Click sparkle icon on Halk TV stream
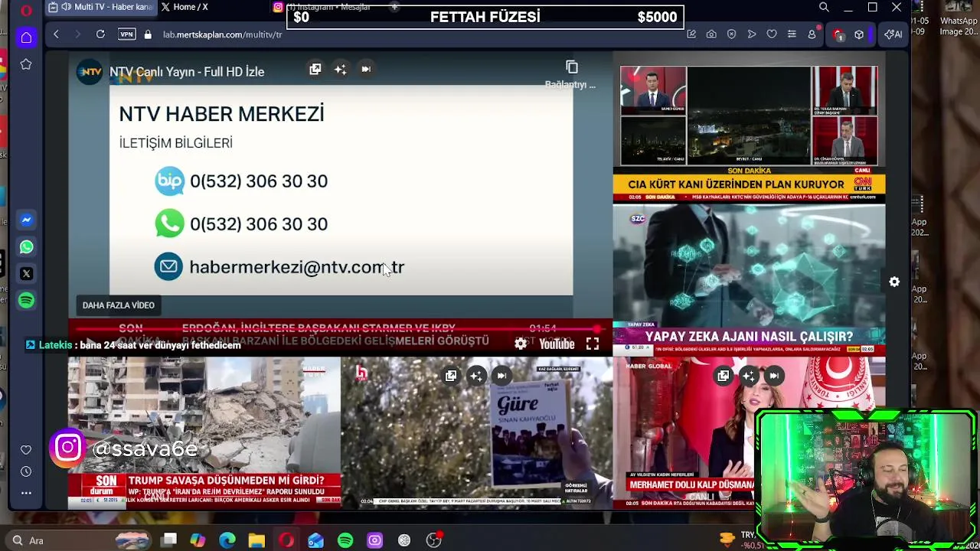The width and height of the screenshot is (980, 551). [476, 376]
